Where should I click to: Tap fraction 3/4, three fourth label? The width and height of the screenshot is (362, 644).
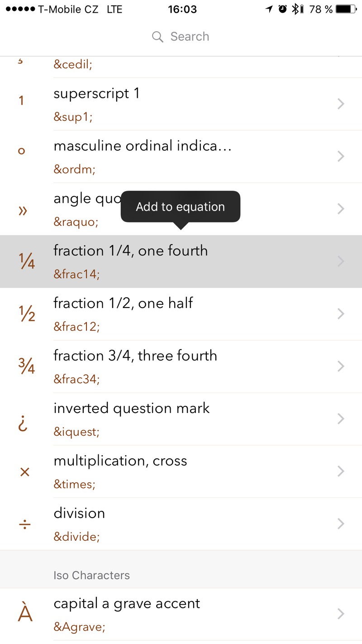point(135,356)
